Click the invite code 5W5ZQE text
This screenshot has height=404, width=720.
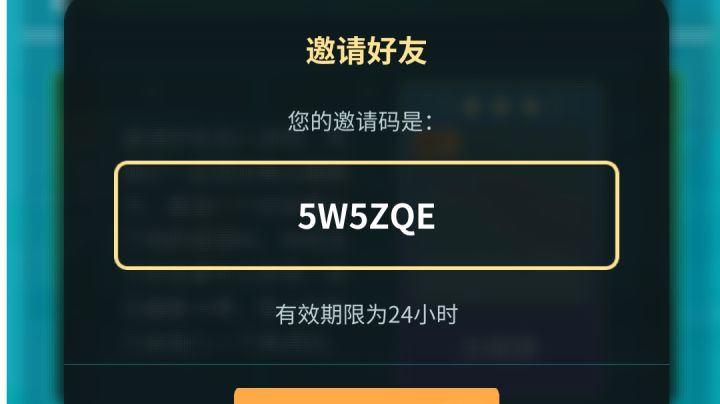click(x=366, y=217)
